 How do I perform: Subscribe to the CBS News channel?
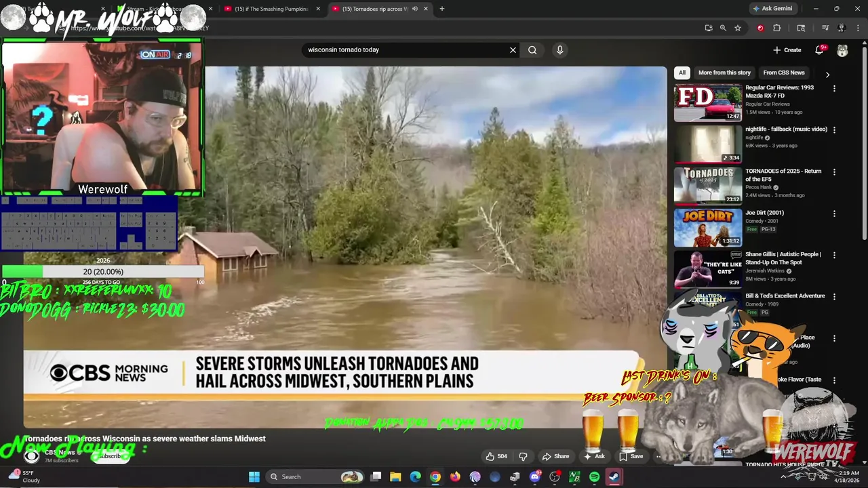pos(110,456)
